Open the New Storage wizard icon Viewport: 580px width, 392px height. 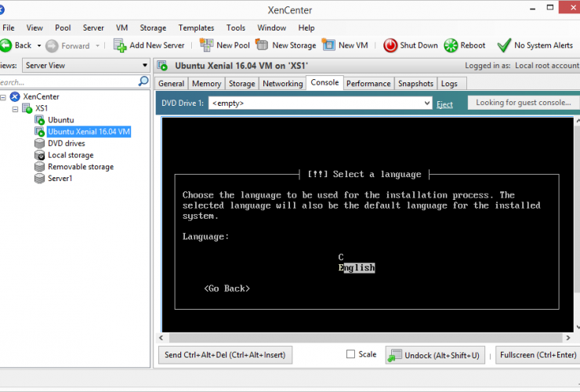(x=262, y=45)
